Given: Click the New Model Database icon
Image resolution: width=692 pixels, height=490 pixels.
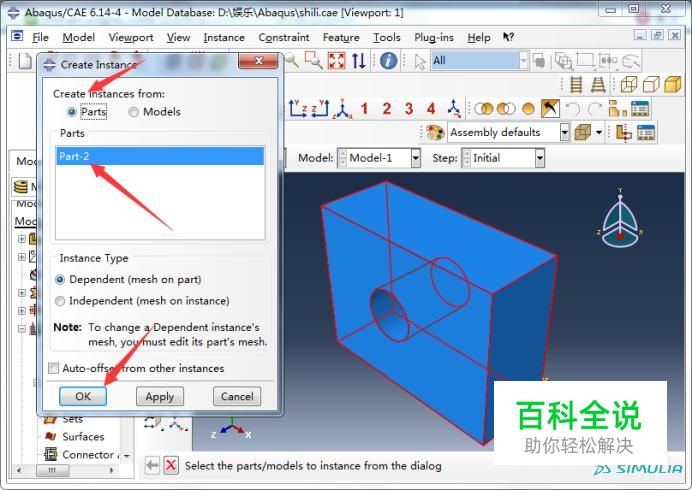Looking at the screenshot, I should pos(25,60).
